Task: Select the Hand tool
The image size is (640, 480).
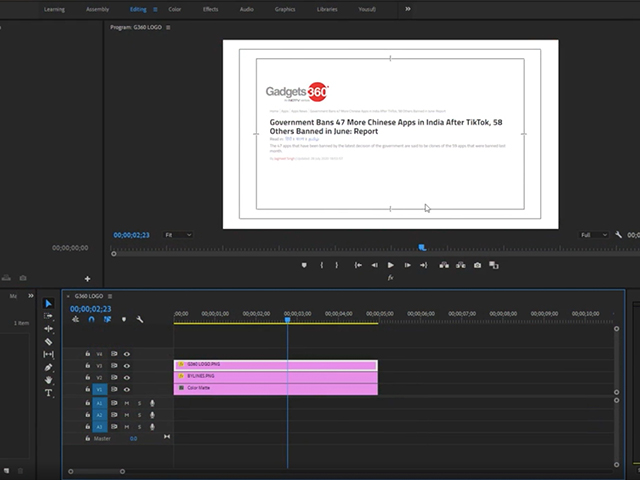Action: pyautogui.click(x=48, y=380)
